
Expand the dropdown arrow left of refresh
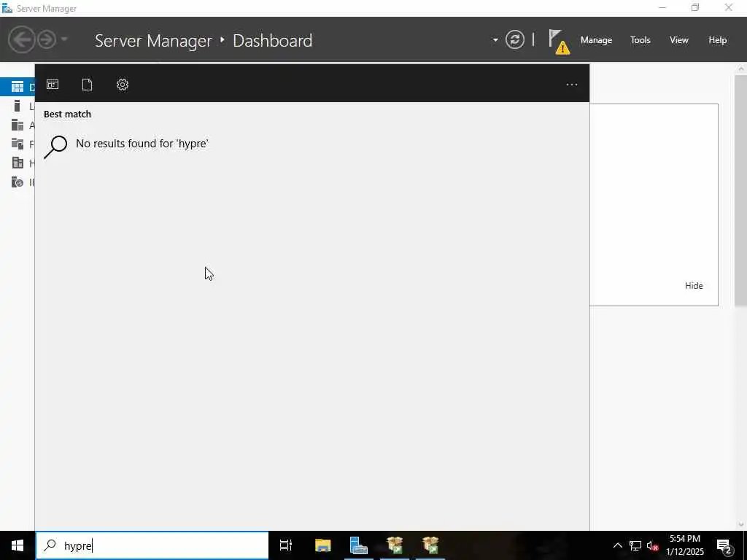point(495,40)
